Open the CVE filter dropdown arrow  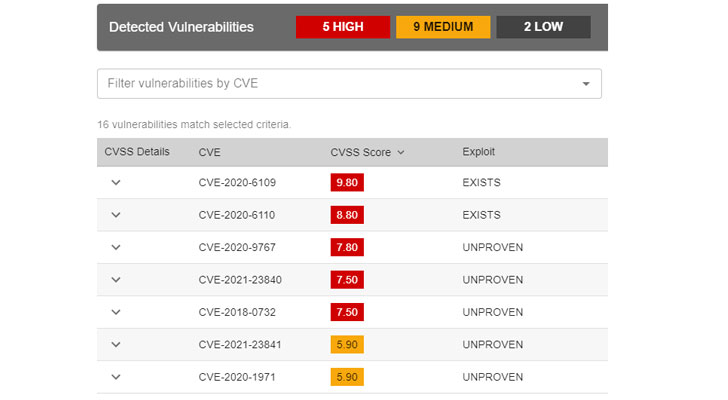[x=586, y=84]
